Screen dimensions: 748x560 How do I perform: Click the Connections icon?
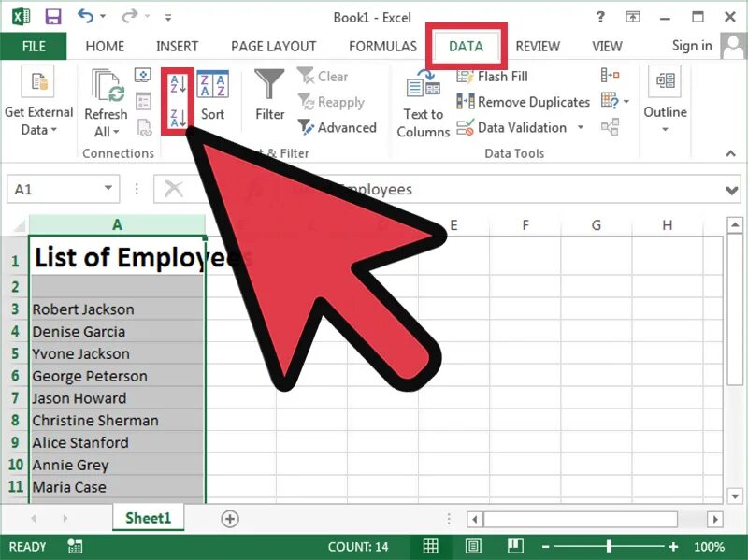tap(143, 75)
